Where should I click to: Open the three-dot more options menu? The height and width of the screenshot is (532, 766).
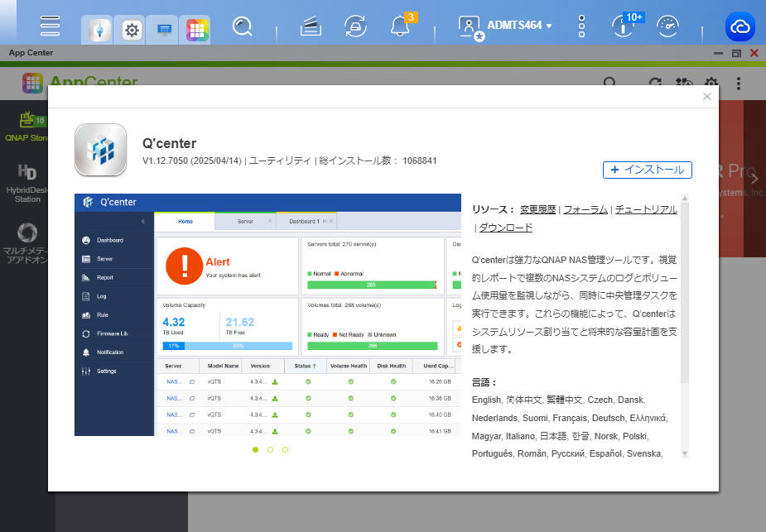[x=581, y=26]
